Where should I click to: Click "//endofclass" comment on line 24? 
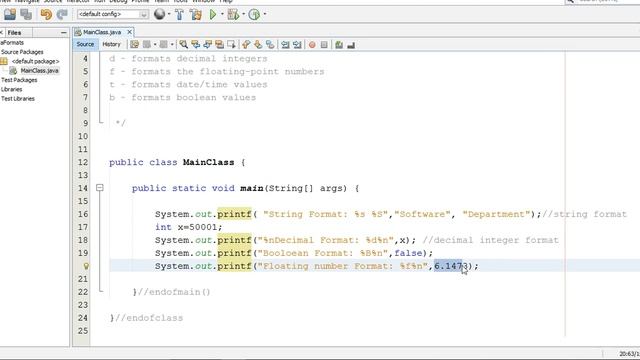tap(149, 318)
